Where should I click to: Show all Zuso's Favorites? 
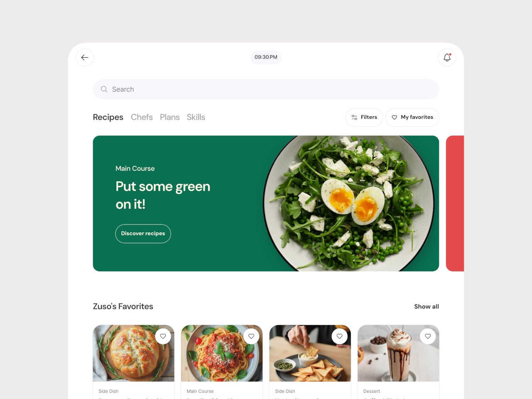tap(426, 307)
